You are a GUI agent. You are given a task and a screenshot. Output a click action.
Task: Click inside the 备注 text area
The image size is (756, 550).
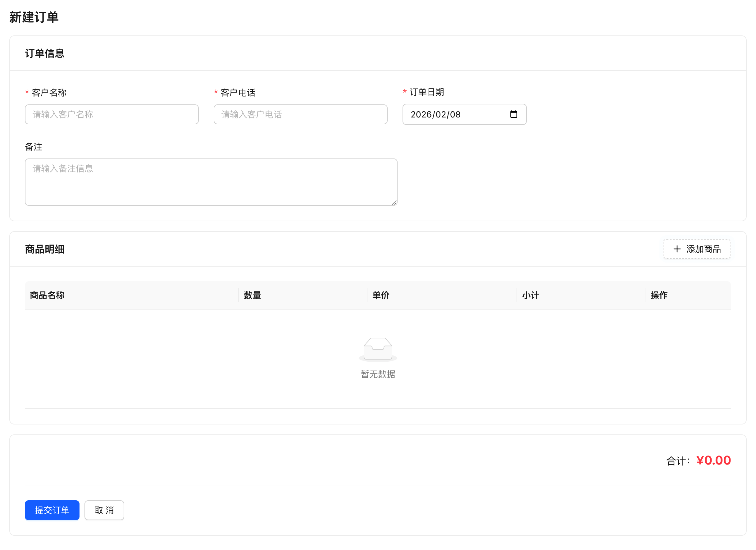(211, 182)
